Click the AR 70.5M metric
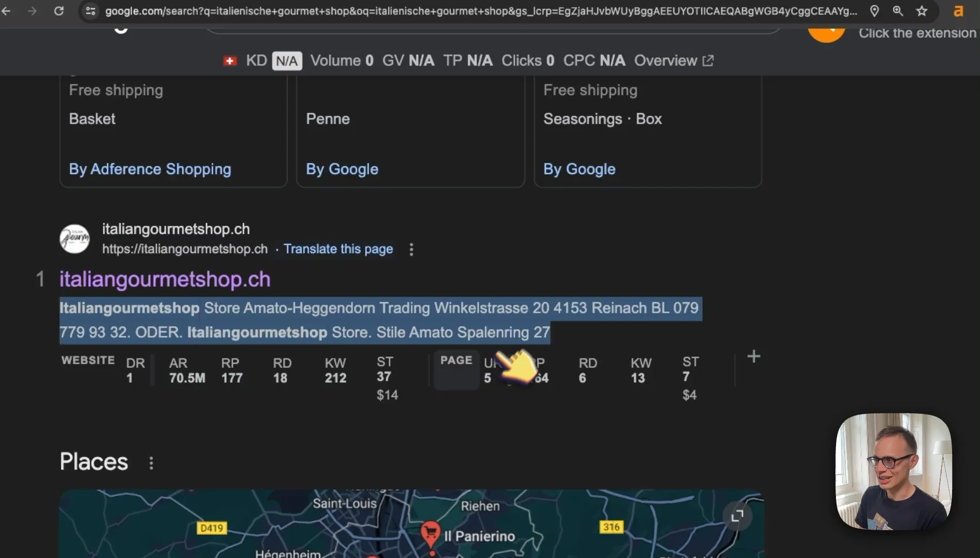This screenshot has width=980, height=558. (187, 370)
